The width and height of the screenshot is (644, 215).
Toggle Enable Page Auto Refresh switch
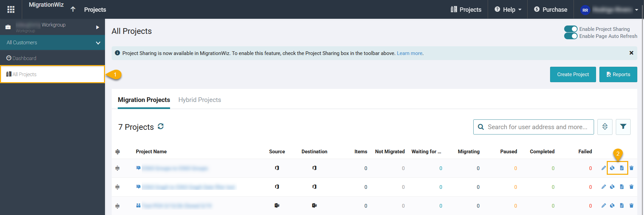(571, 36)
